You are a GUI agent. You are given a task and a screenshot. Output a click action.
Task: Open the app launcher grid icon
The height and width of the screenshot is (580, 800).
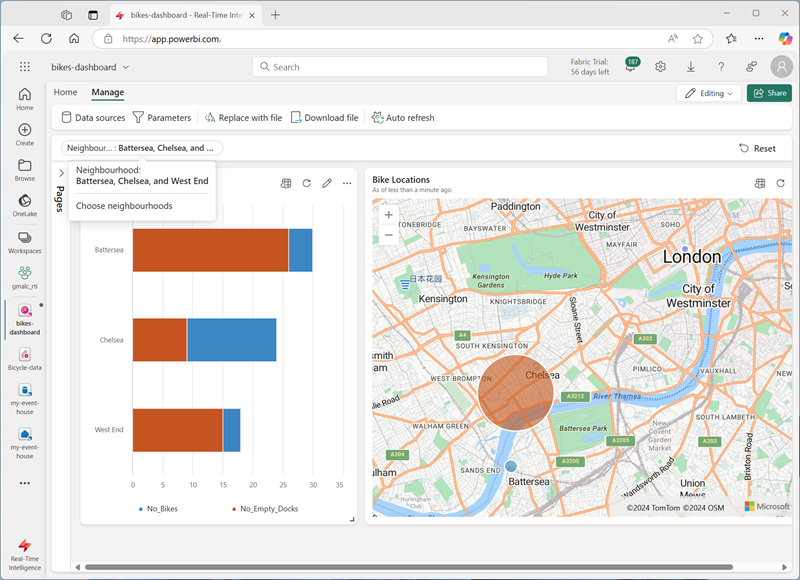pyautogui.click(x=24, y=67)
